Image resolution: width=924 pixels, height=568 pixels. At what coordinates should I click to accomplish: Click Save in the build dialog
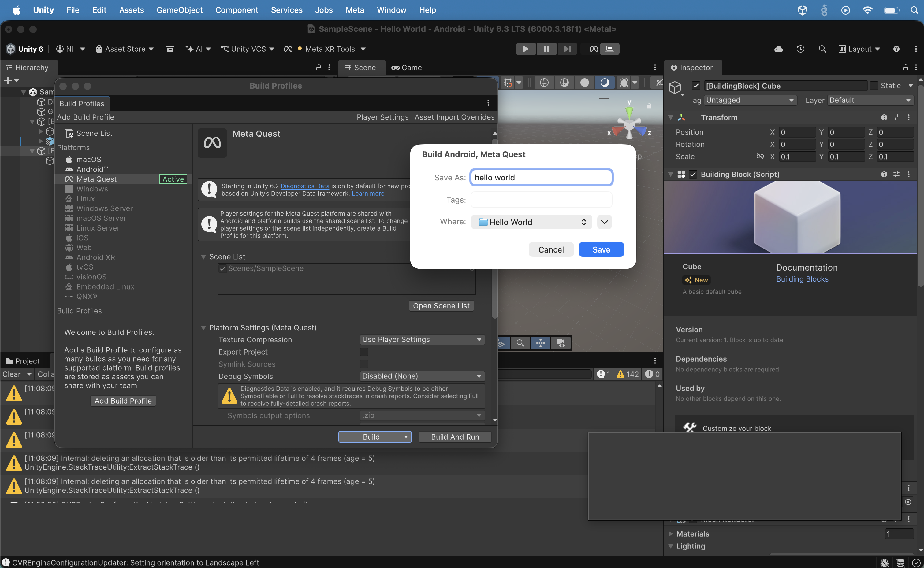pos(601,250)
